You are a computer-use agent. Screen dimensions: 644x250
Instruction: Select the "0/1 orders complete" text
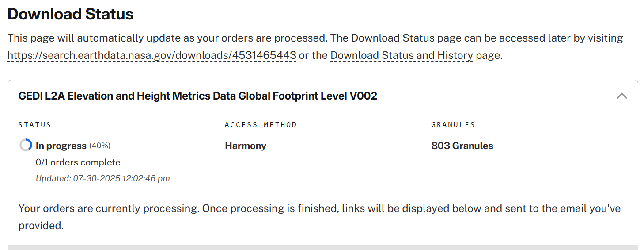(78, 162)
